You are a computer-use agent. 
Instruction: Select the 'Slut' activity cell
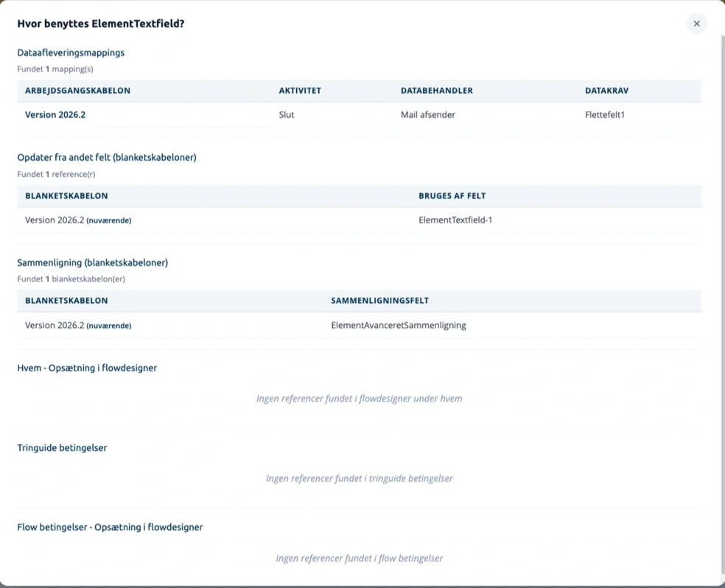point(286,115)
